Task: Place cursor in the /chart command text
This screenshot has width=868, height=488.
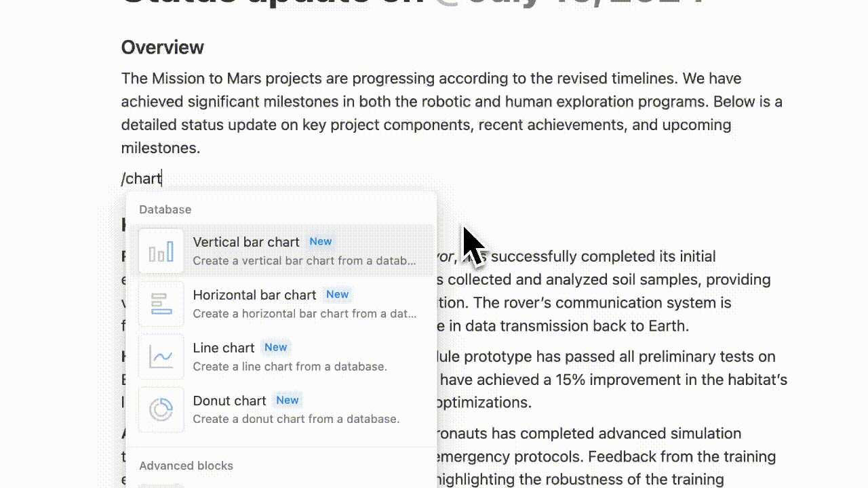Action: pyautogui.click(x=142, y=179)
